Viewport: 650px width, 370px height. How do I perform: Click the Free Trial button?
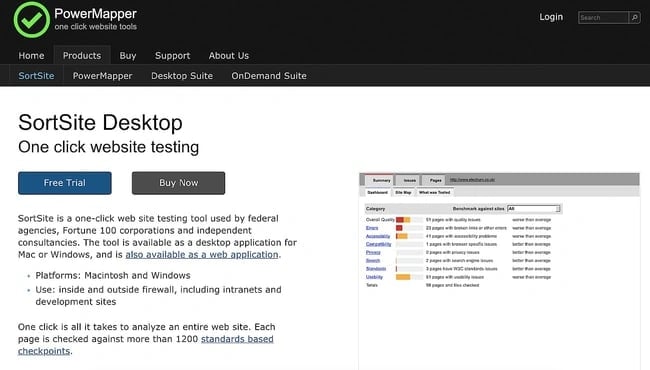point(65,183)
